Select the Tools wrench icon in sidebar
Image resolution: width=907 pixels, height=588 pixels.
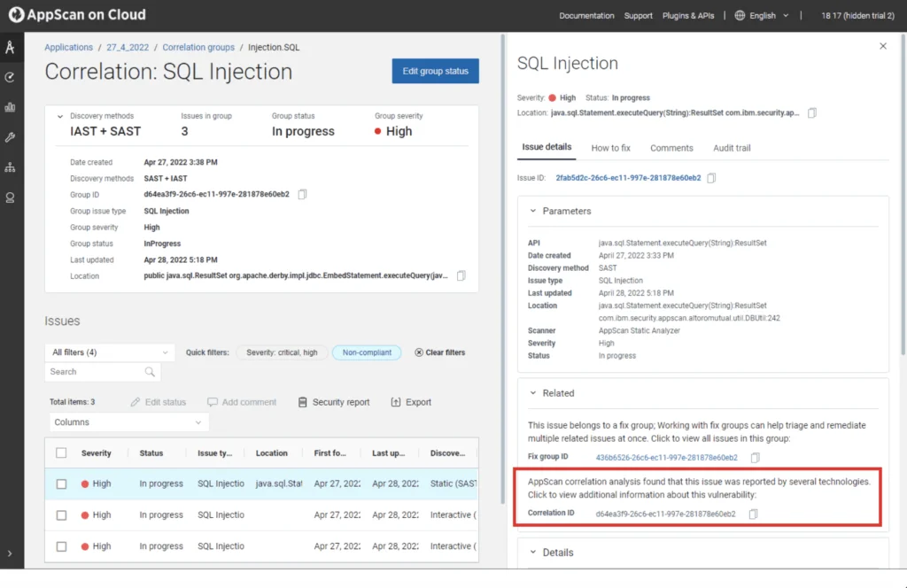point(11,136)
